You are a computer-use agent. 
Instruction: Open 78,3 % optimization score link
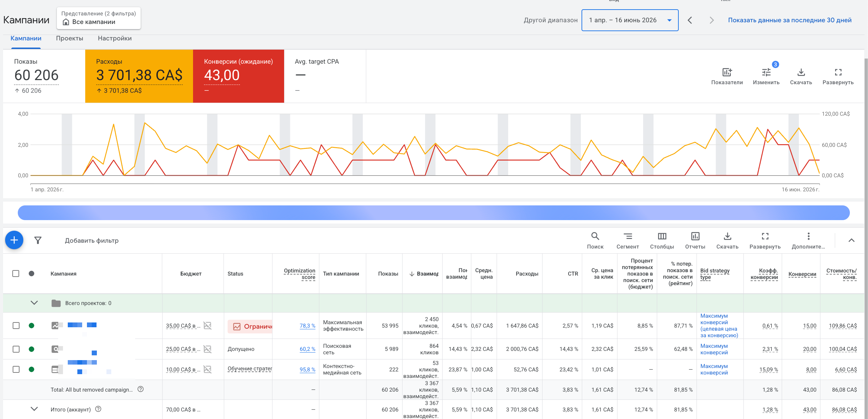307,326
